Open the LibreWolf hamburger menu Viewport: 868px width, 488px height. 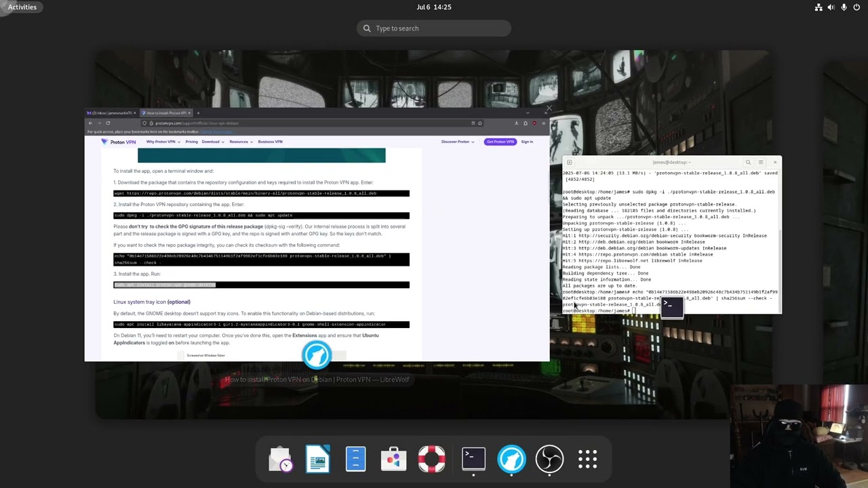543,123
